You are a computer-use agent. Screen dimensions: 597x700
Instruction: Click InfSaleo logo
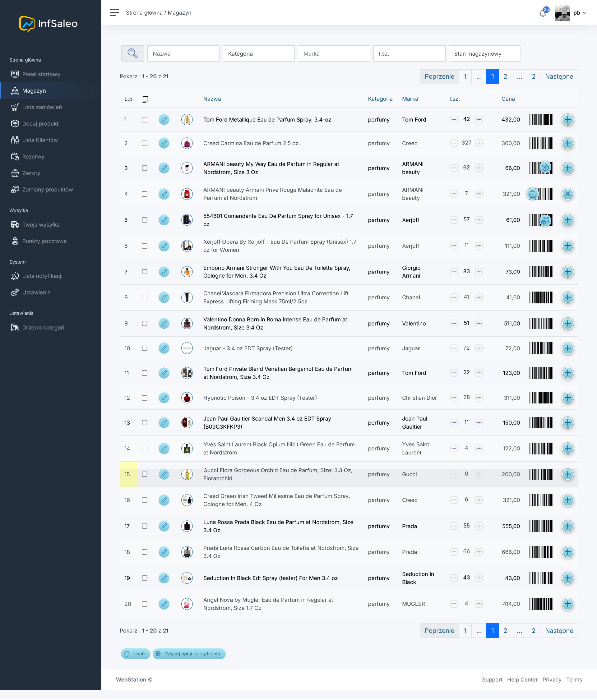pyautogui.click(x=48, y=24)
